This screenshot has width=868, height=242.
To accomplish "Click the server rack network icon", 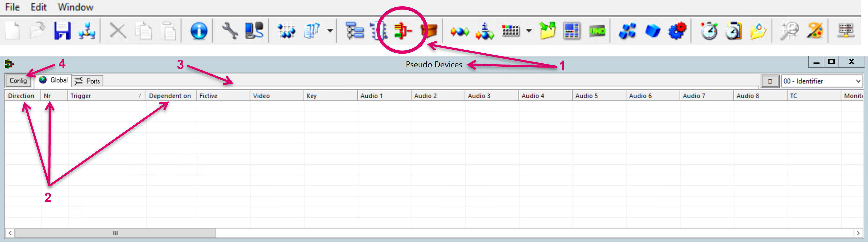I will [845, 31].
